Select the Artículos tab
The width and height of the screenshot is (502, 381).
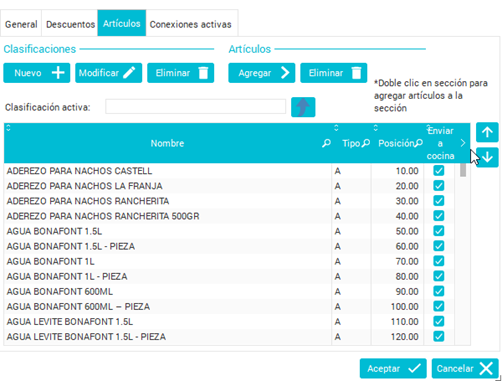click(122, 23)
